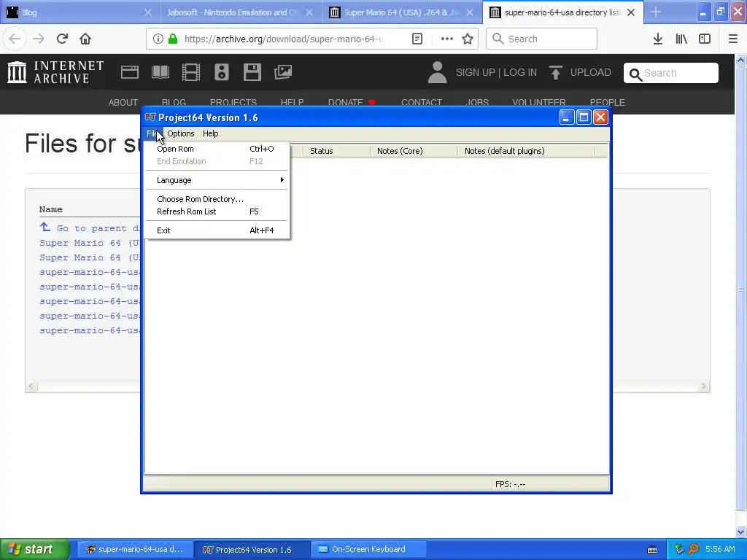The height and width of the screenshot is (560, 747).
Task: Open Firefox library icon
Action: pyautogui.click(x=681, y=39)
